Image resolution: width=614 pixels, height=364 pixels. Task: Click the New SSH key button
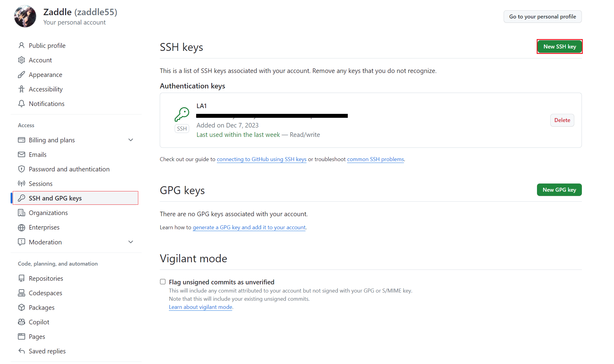click(x=559, y=47)
